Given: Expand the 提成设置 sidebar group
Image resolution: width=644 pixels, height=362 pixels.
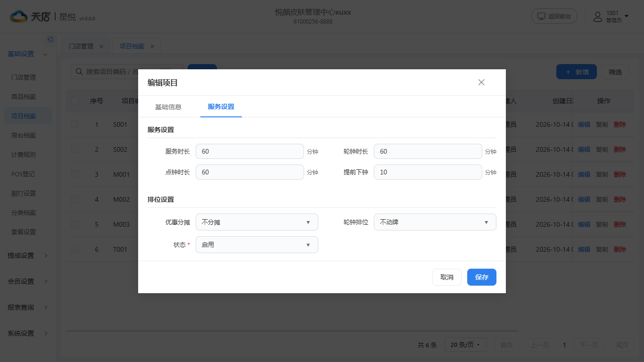Looking at the screenshot, I should point(28,255).
